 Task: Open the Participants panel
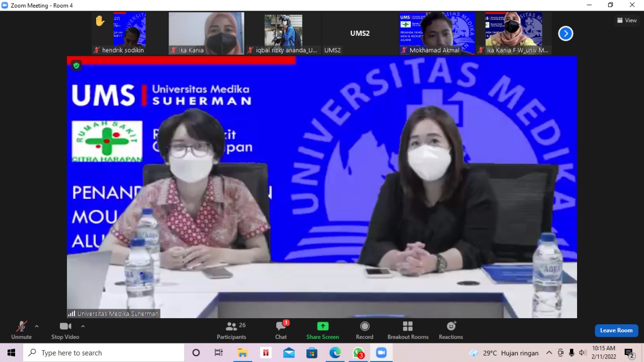231,331
